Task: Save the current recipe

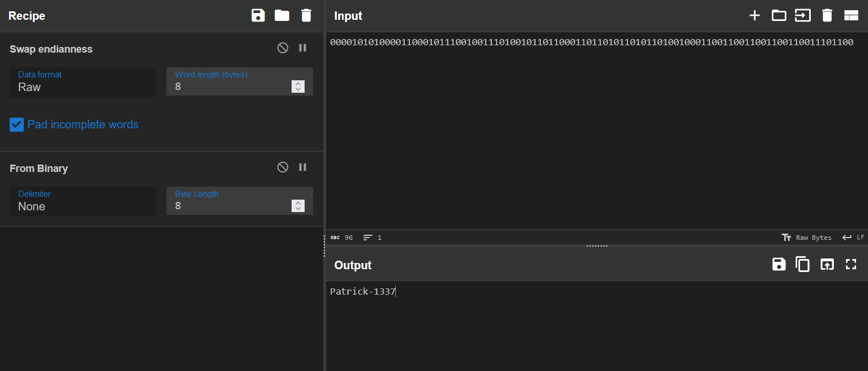Action: (258, 15)
